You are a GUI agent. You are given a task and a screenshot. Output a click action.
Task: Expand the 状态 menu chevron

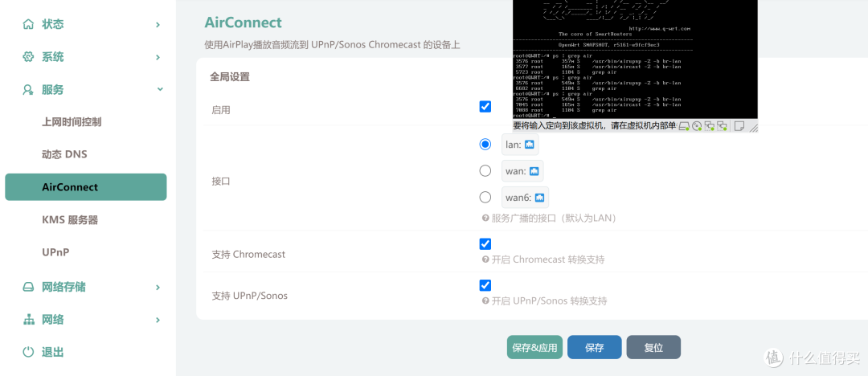click(x=158, y=25)
